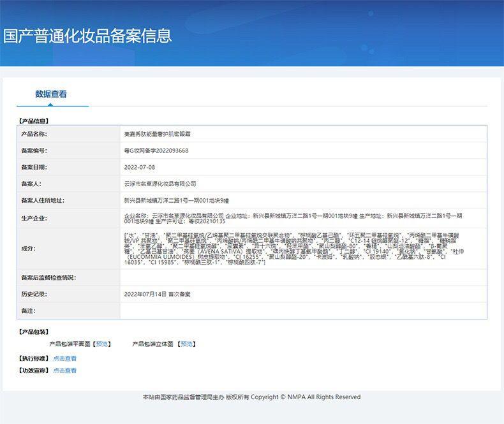This screenshot has height=424, width=504.
Task: Select the filer value 云浮市名草源化妆品有限公司
Action: (x=160, y=184)
